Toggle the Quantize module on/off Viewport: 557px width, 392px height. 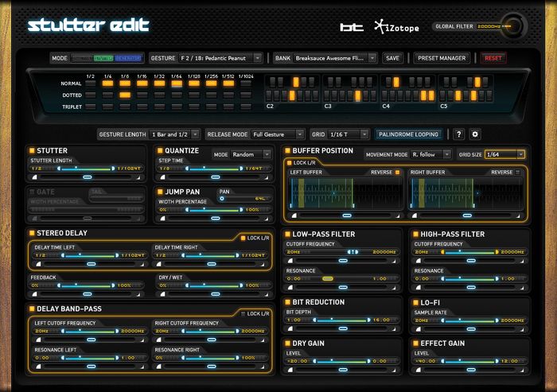[x=160, y=150]
